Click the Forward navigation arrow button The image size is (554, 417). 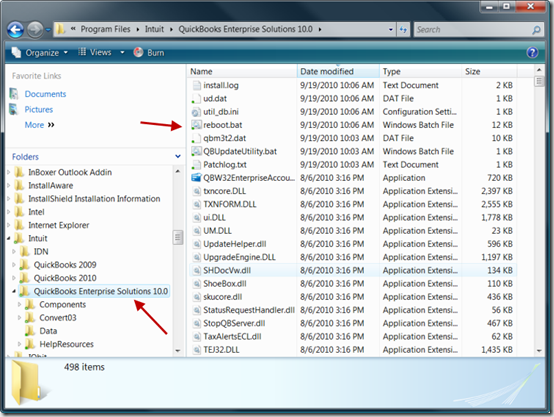point(35,30)
